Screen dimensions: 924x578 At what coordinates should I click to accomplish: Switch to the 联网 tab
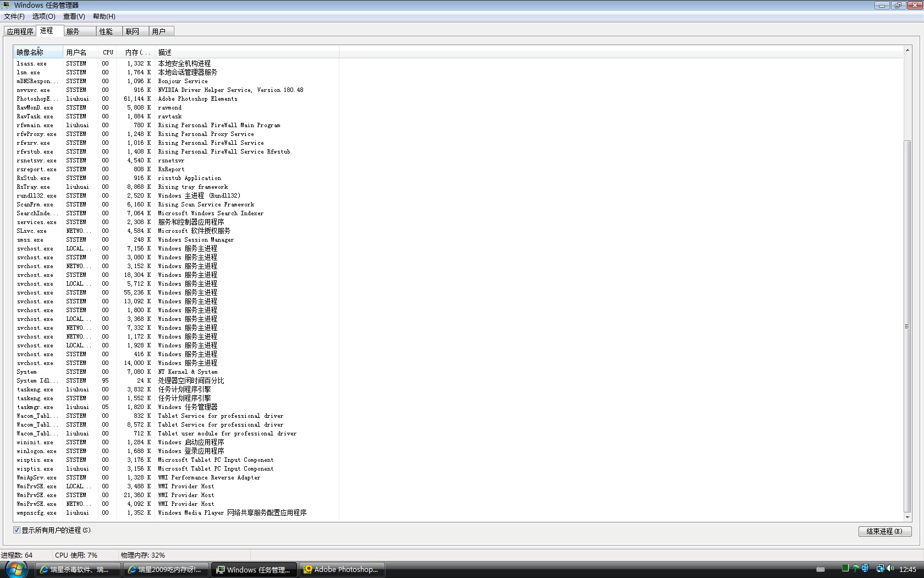[x=136, y=31]
